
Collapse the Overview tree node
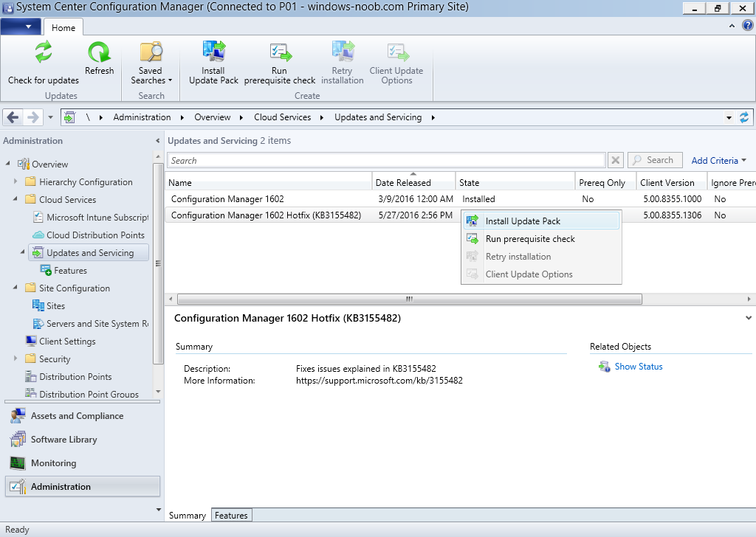pos(8,164)
